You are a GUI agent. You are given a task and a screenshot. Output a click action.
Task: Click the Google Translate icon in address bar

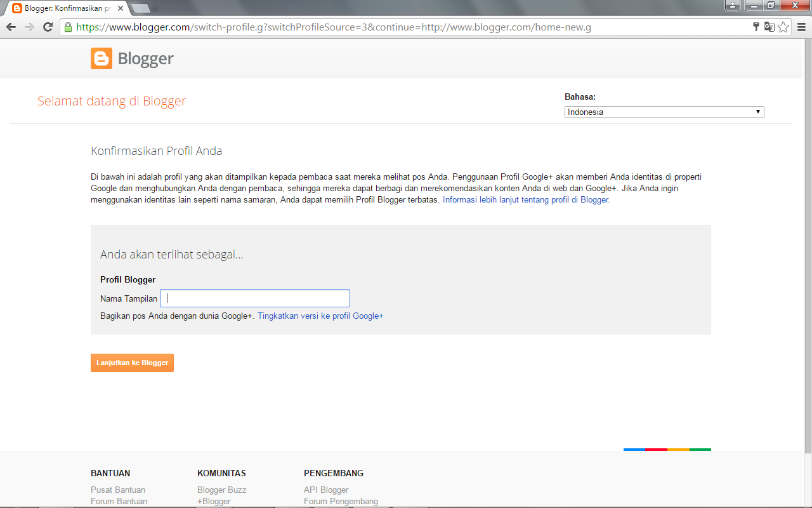(769, 27)
